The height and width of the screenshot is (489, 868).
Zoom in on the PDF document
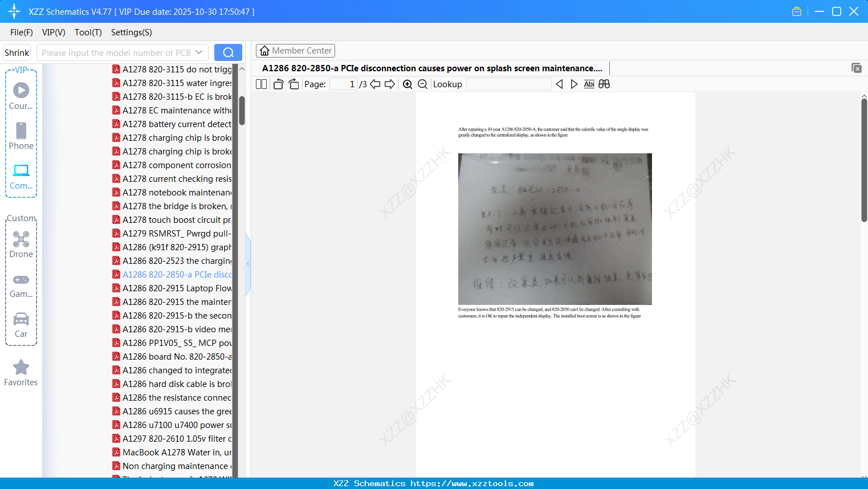(x=407, y=84)
